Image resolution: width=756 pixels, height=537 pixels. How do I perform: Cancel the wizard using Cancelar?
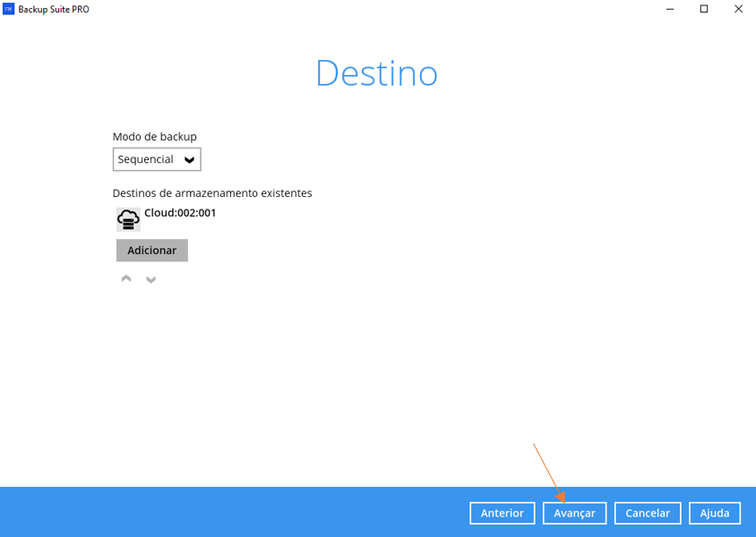pos(648,513)
